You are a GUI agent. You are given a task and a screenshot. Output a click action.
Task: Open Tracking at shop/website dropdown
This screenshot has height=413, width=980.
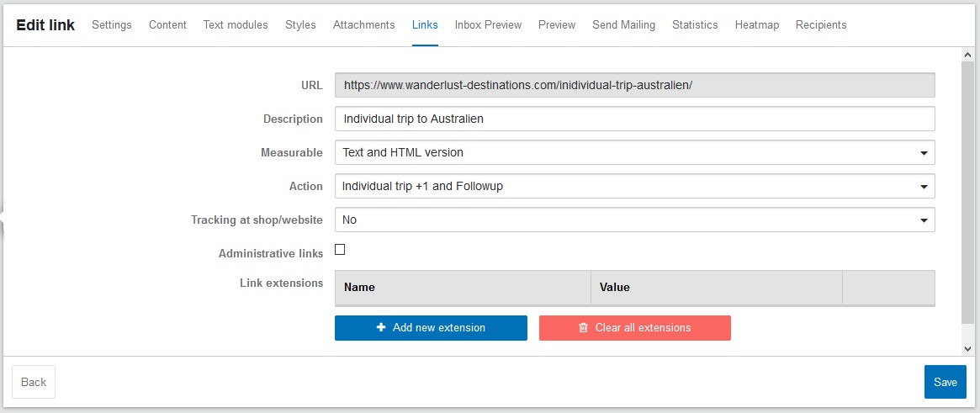click(635, 220)
